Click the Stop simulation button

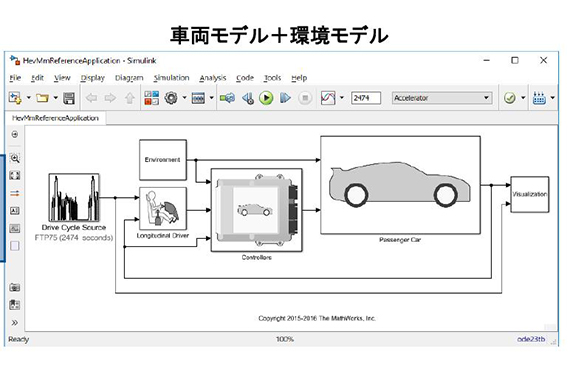tap(305, 98)
